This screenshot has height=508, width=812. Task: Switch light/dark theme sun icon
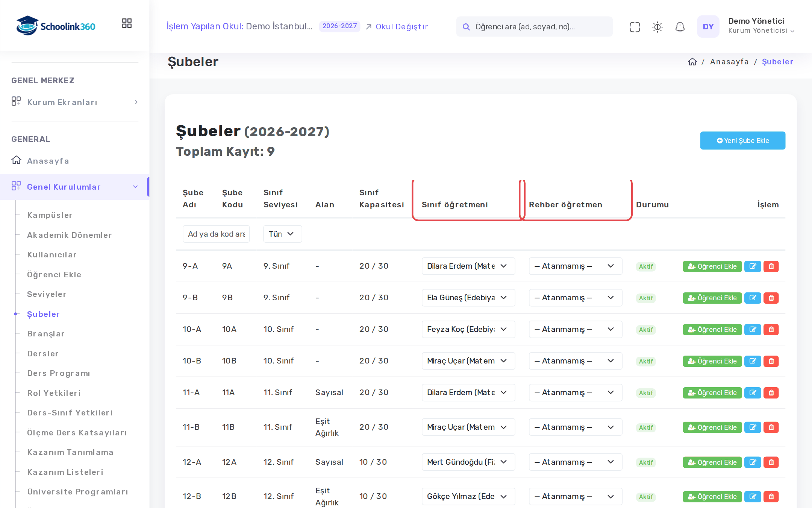click(657, 27)
